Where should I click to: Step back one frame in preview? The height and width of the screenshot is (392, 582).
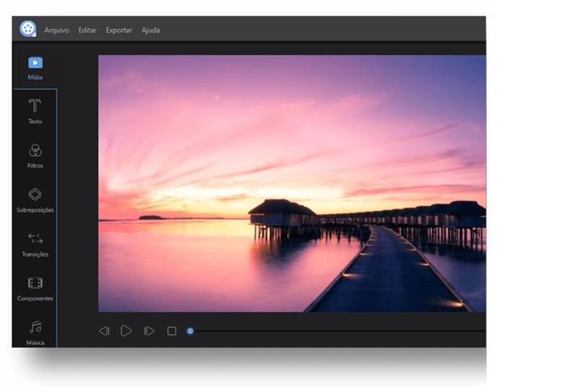(x=104, y=331)
